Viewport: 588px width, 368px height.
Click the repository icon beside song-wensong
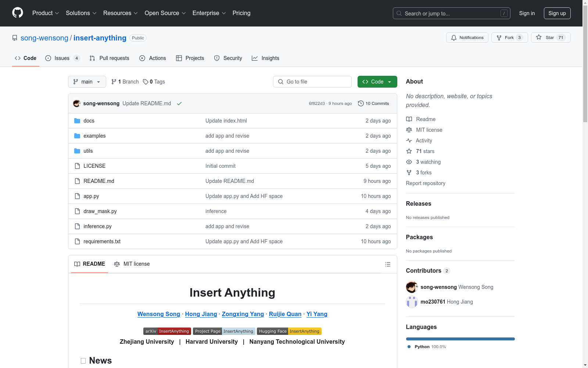tap(15, 38)
